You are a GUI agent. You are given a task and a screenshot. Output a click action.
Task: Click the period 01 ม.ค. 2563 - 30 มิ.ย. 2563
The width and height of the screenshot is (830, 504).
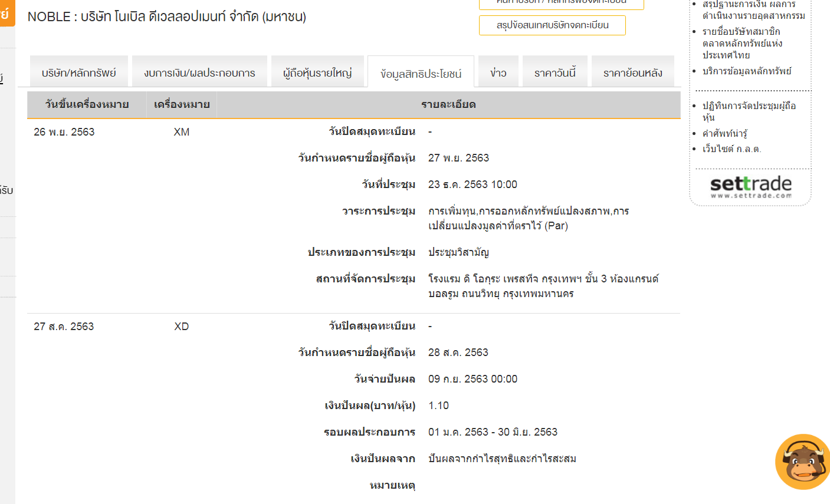[493, 432]
